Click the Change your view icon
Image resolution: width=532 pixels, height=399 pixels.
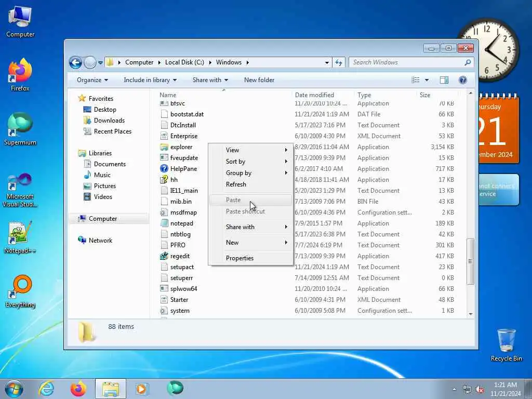coord(416,80)
